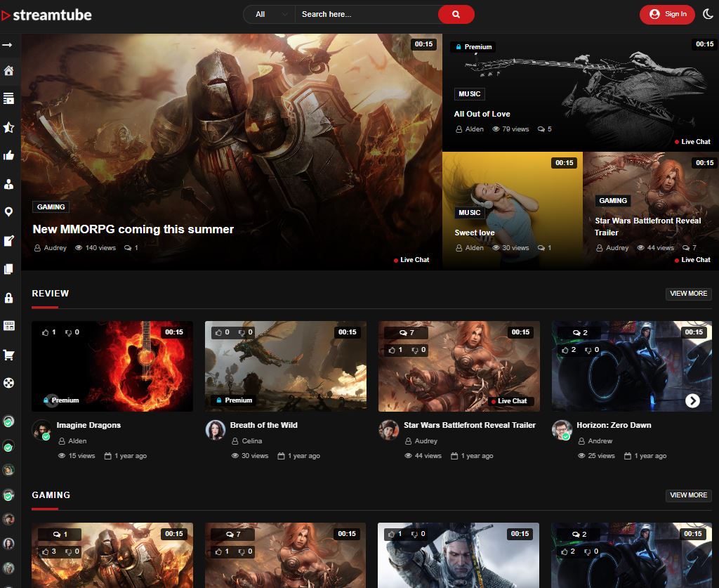Viewport: 719px width, 588px height.
Task: Open the Star Wars Battlefront Reveal Trailer review title
Action: pos(470,425)
